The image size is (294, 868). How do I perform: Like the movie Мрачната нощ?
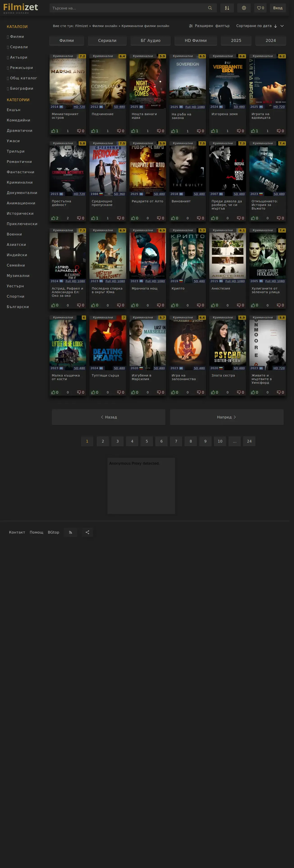coord(133,305)
